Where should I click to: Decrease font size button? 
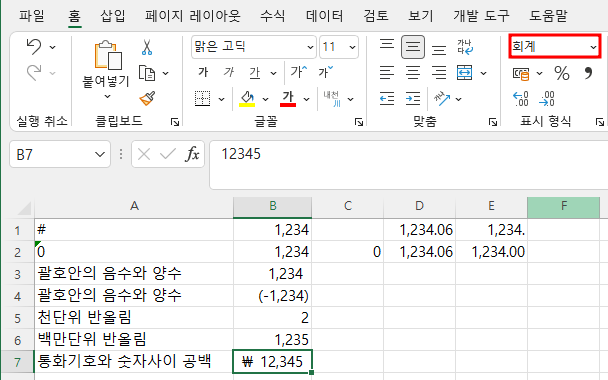point(325,72)
